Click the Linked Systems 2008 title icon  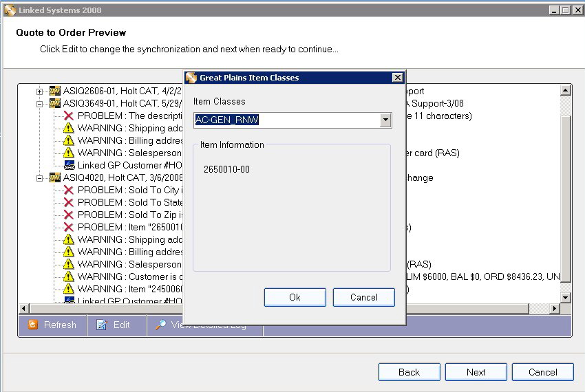click(10, 10)
